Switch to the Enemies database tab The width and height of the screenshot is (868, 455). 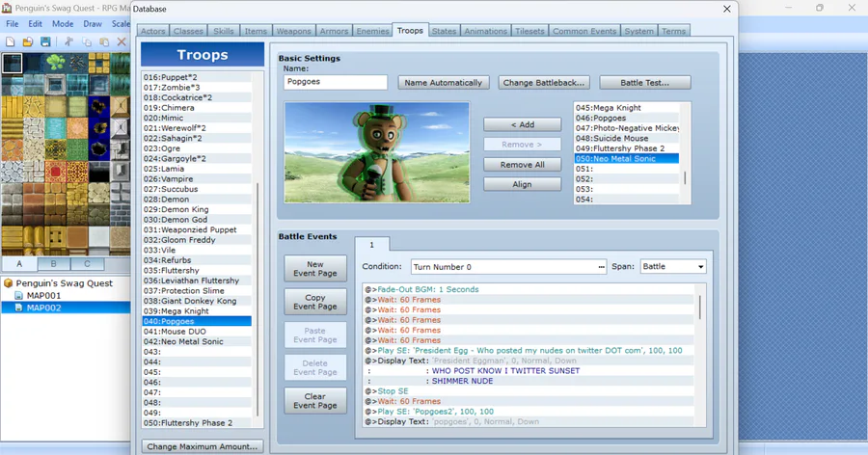click(x=372, y=31)
